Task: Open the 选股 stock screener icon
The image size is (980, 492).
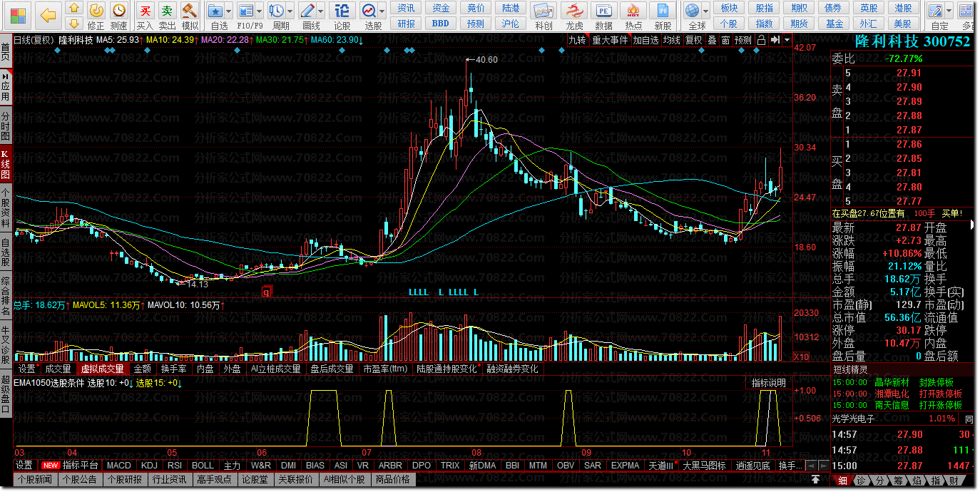Action: click(x=369, y=11)
